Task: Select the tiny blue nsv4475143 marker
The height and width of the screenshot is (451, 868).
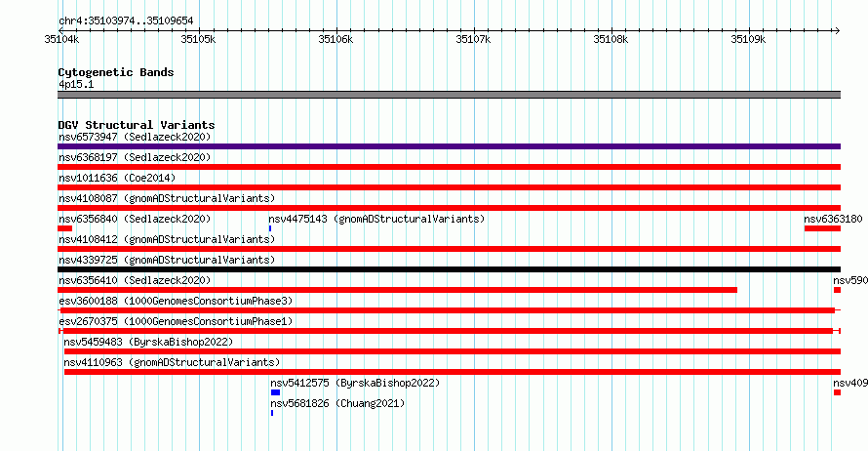Action: click(x=270, y=228)
